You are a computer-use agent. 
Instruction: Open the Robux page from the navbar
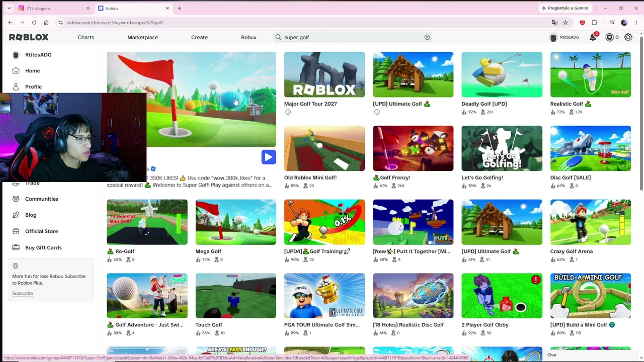[x=249, y=37]
